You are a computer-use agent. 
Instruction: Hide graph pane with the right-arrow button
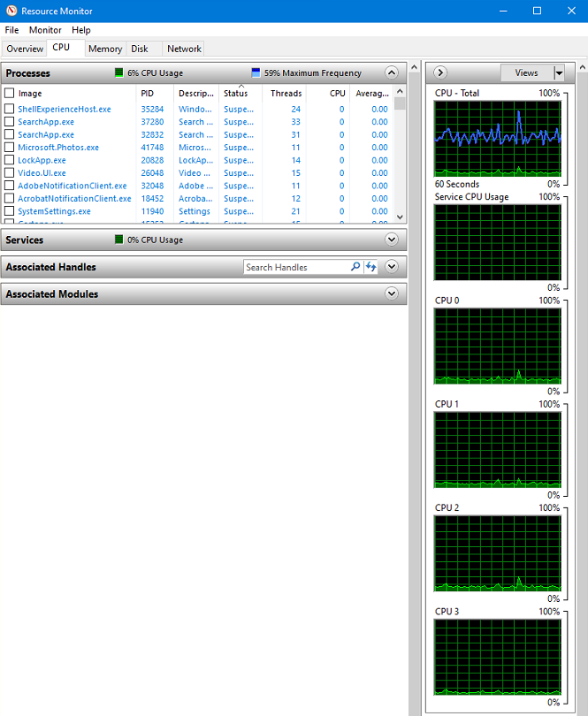[440, 72]
